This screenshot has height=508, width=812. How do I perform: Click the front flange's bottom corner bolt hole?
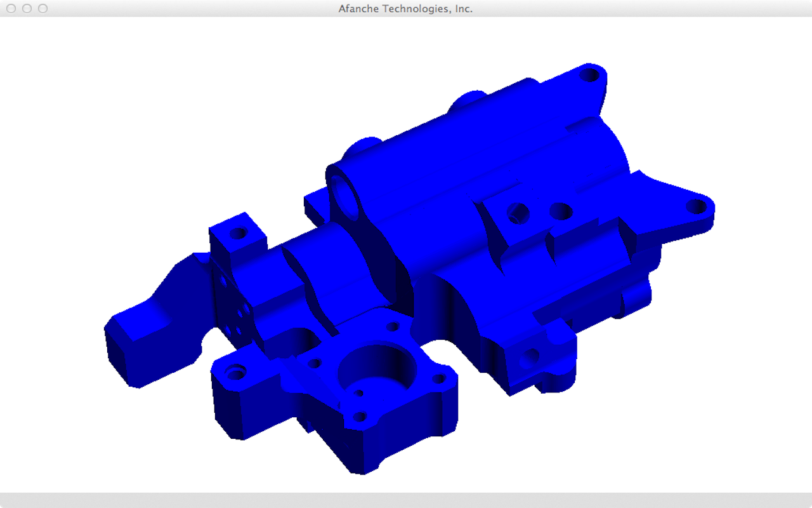pyautogui.click(x=360, y=417)
